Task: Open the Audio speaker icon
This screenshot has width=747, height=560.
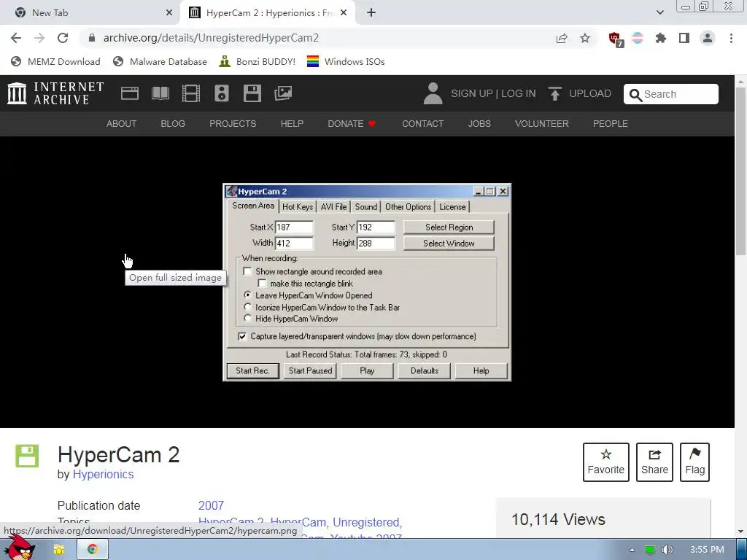Action: (222, 93)
